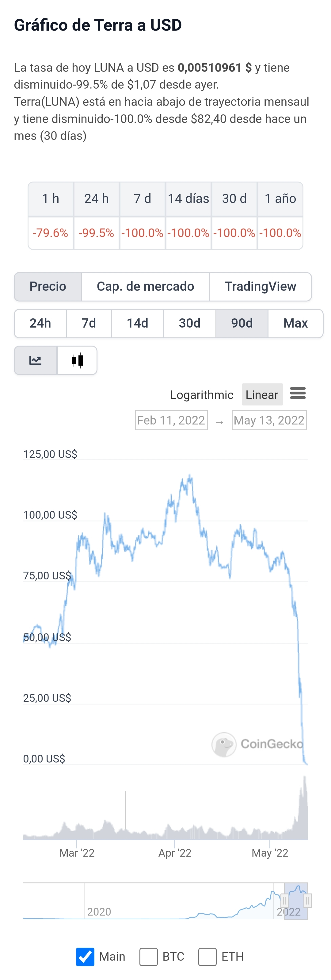
Task: Choose the 7d time range
Action: pyautogui.click(x=89, y=323)
